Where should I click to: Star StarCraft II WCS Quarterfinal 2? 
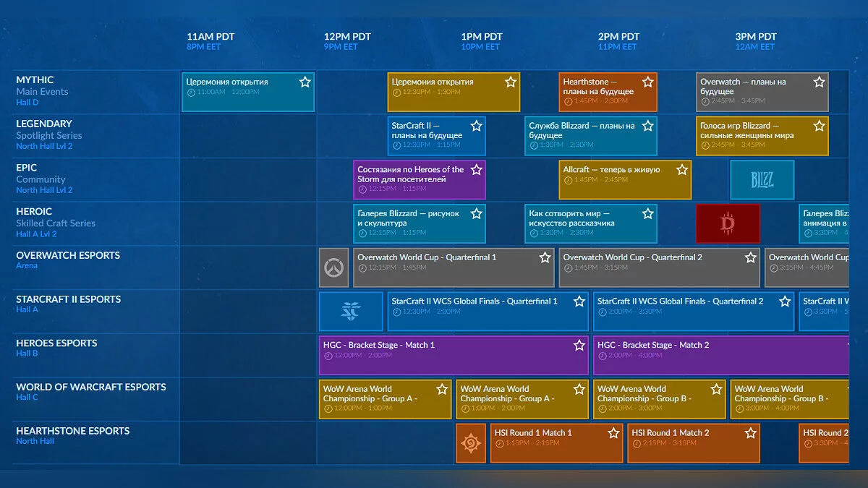[x=785, y=301]
